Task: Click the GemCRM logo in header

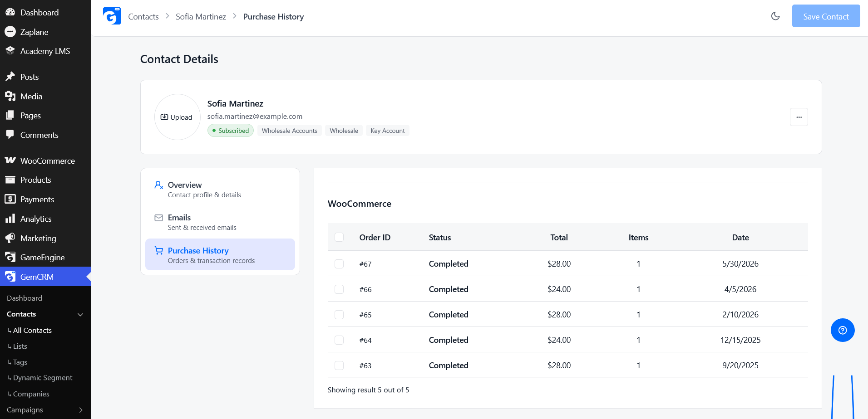Action: pos(112,16)
